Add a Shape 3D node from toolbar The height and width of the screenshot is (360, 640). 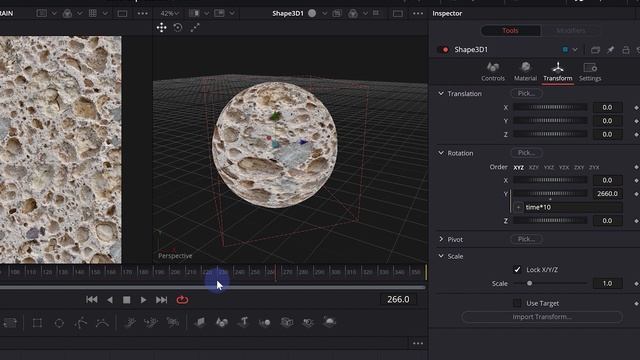click(222, 322)
